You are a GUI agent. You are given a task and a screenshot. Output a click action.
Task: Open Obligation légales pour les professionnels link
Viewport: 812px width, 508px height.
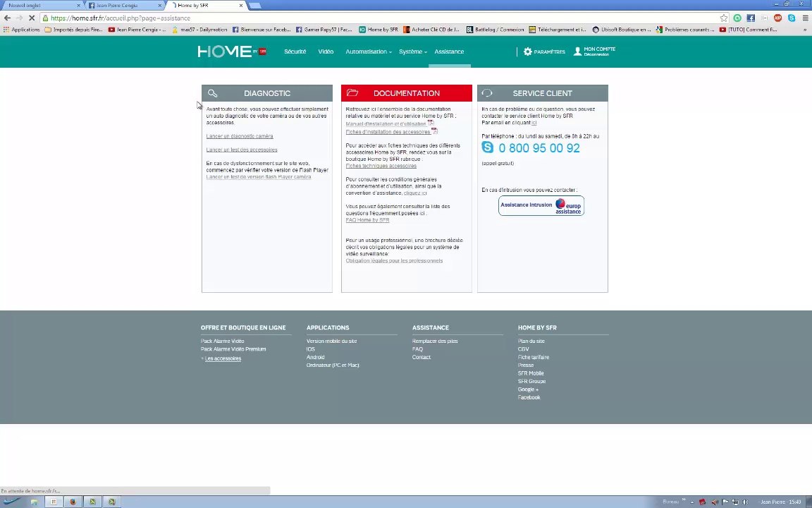(x=394, y=260)
